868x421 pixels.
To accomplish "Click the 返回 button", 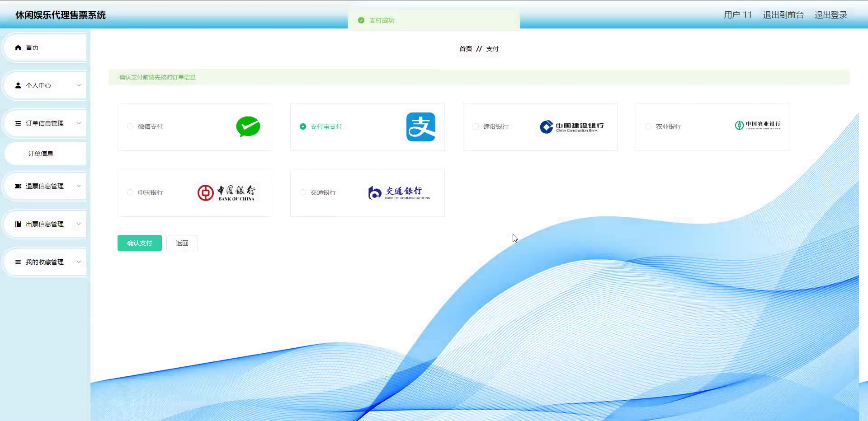I will (182, 243).
